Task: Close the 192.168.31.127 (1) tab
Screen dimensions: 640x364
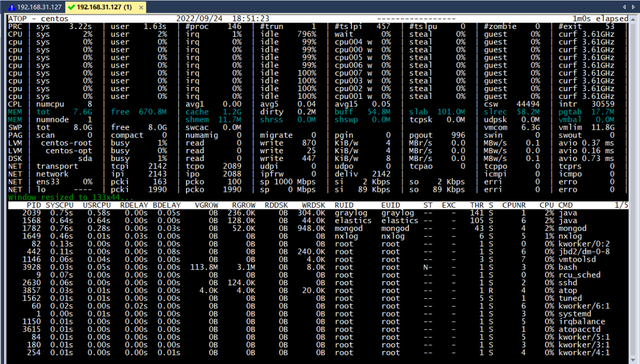Action: click(x=141, y=7)
